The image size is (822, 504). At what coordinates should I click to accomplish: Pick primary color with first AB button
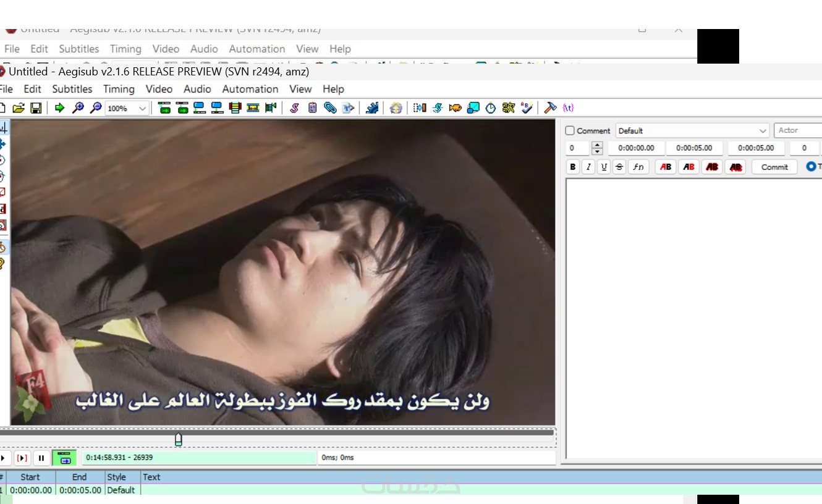pos(665,167)
